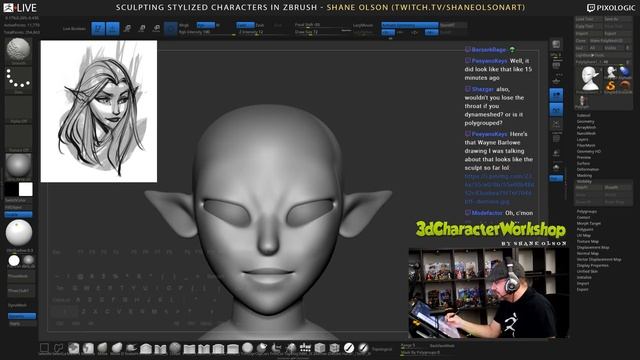Expand the Subtool subpalette
The width and height of the screenshot is (640, 360).
point(583,116)
